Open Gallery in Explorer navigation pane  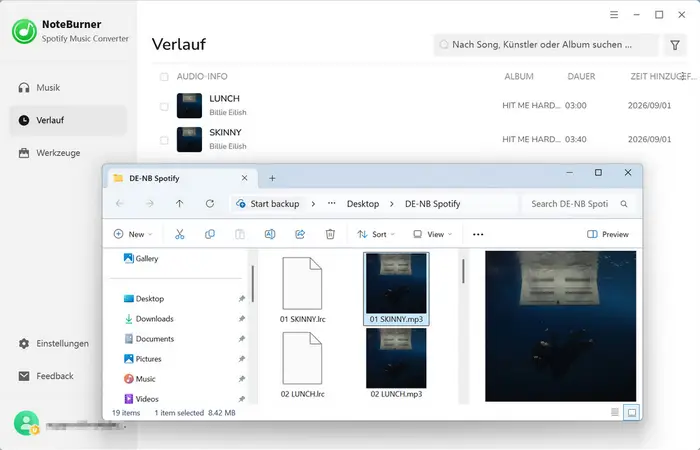tap(141, 258)
